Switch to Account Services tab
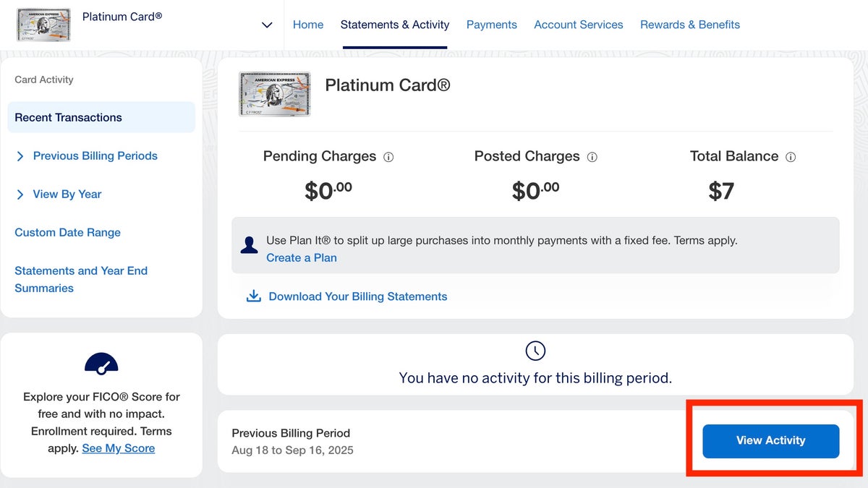 coord(579,25)
